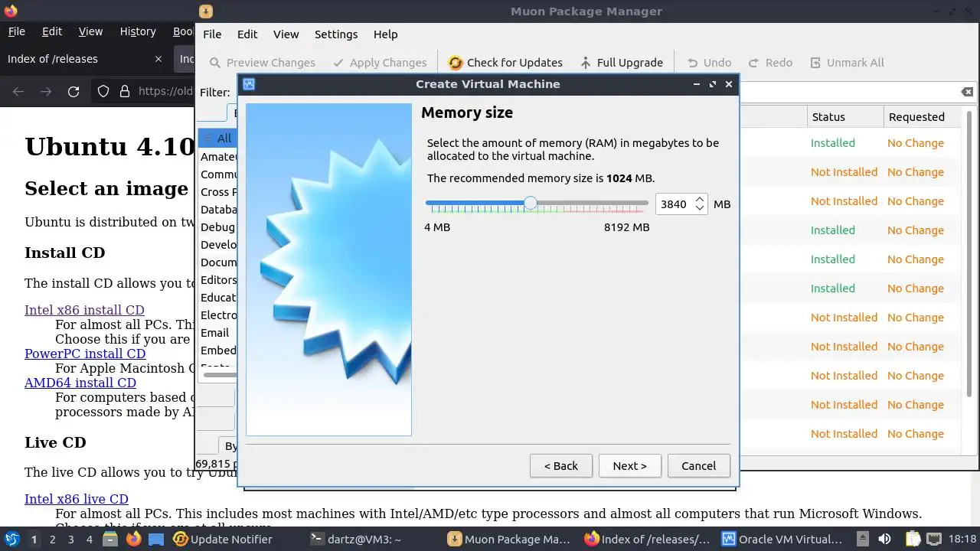Open Muon's Settings menu

tap(336, 34)
